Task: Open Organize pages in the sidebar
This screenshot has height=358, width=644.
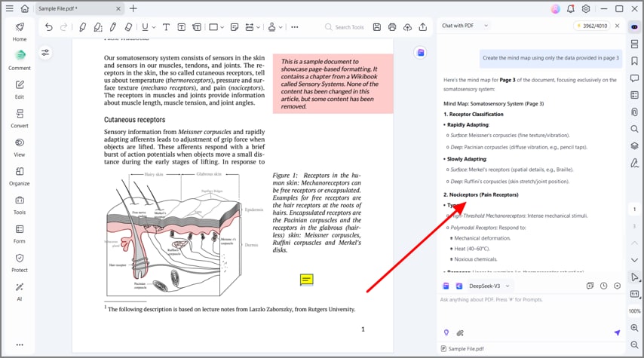Action: (20, 176)
